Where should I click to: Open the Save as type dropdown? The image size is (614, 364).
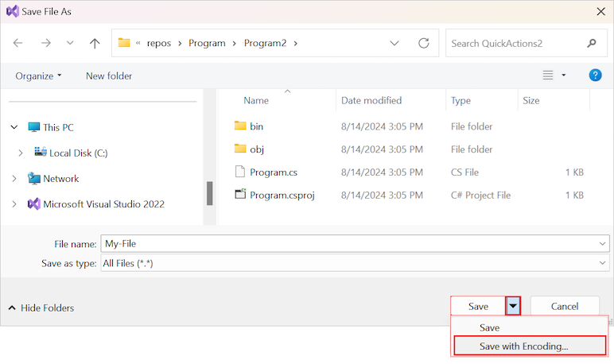click(x=603, y=263)
